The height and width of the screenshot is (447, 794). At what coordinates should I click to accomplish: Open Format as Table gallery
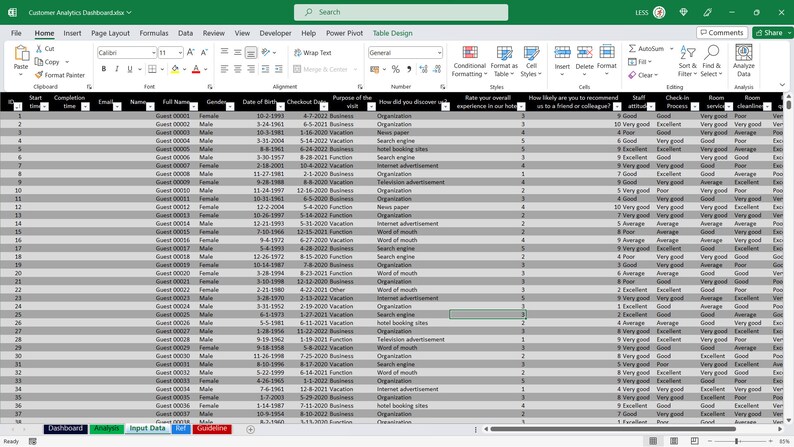[504, 62]
